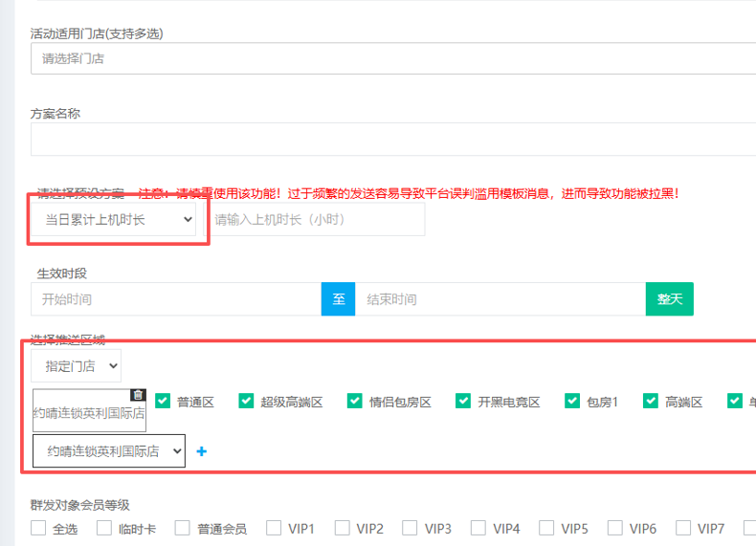Tick the VIP3 checkbox
Viewport: 756px width, 546px height.
[410, 528]
